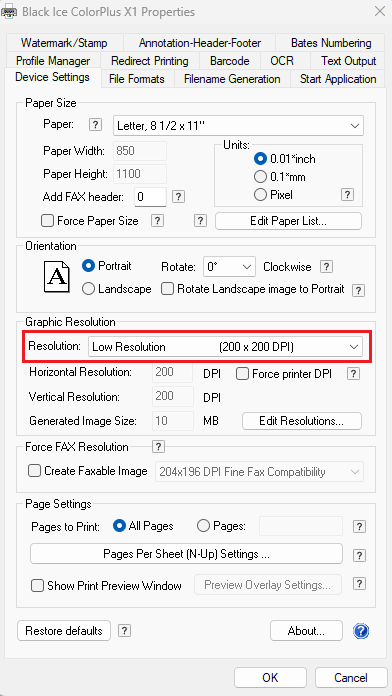Image resolution: width=392 pixels, height=696 pixels.
Task: Open help for Force printer DPI
Action: tap(353, 374)
